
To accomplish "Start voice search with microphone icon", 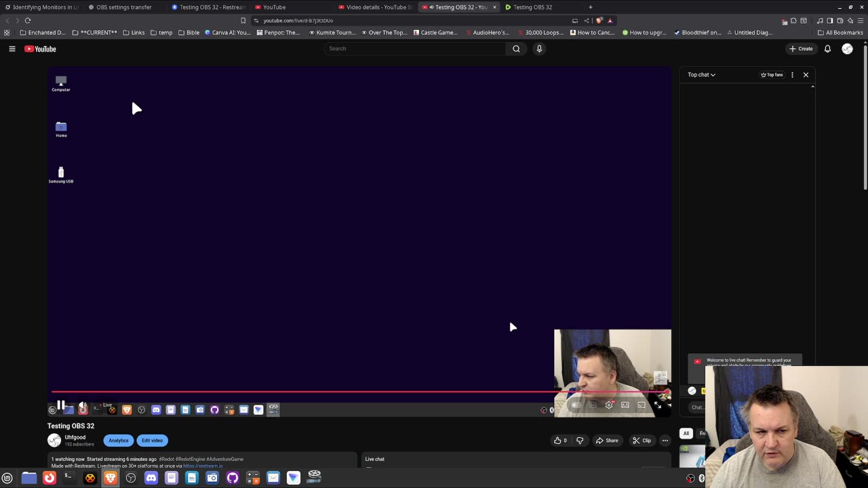I will tap(539, 49).
